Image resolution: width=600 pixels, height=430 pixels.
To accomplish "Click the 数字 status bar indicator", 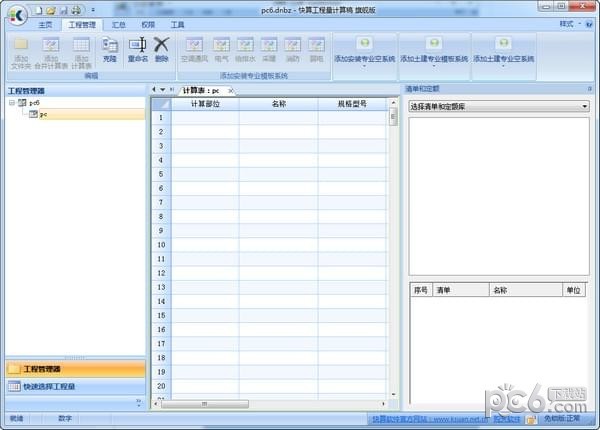I will [65, 419].
